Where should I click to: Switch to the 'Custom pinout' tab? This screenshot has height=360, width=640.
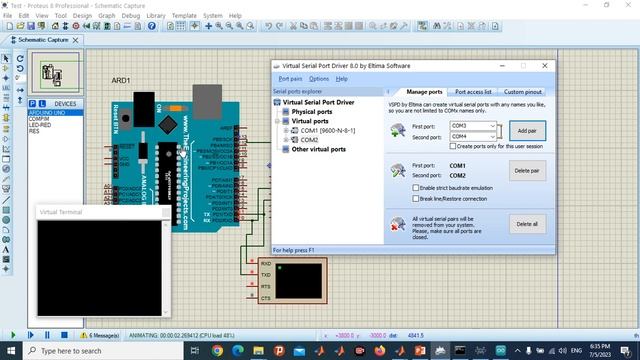(522, 92)
